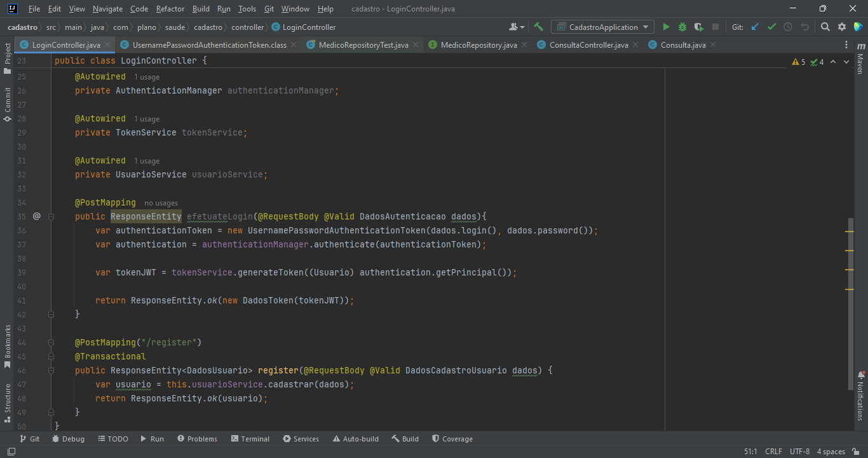
Task: Click the 4 spaces indent indicator
Action: click(831, 452)
